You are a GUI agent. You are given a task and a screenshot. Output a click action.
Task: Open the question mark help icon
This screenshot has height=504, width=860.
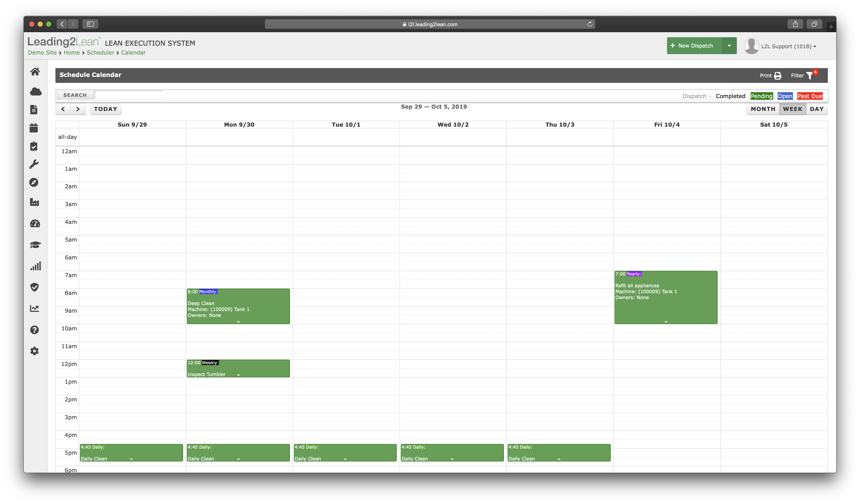pyautogui.click(x=34, y=330)
